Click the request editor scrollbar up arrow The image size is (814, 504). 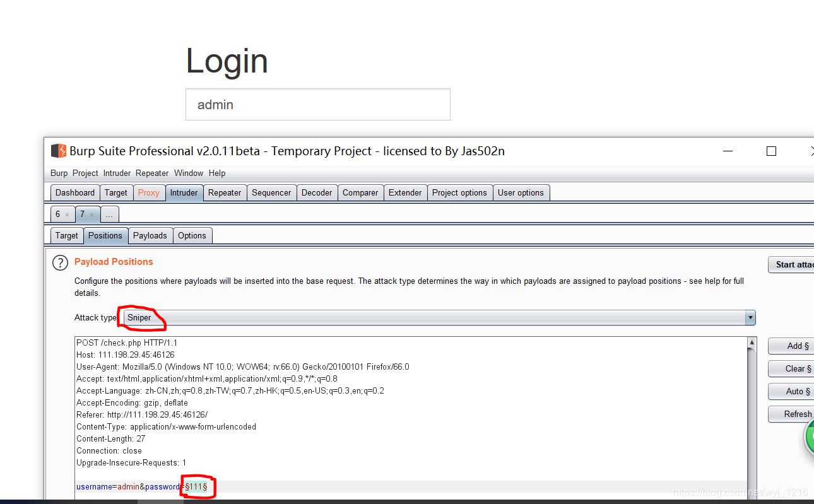752,343
